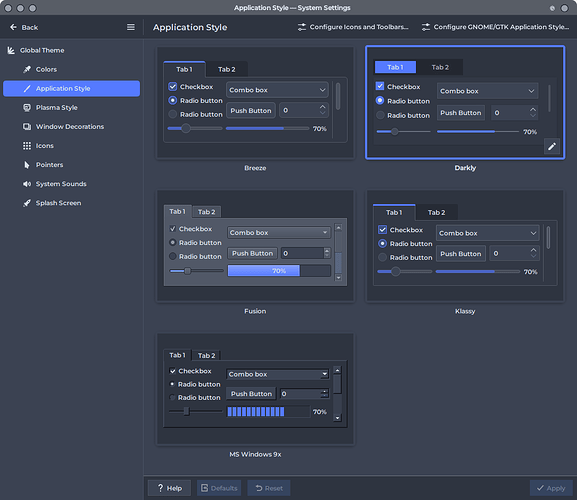
Task: Open Window Decorations via its icon
Action: 27,127
